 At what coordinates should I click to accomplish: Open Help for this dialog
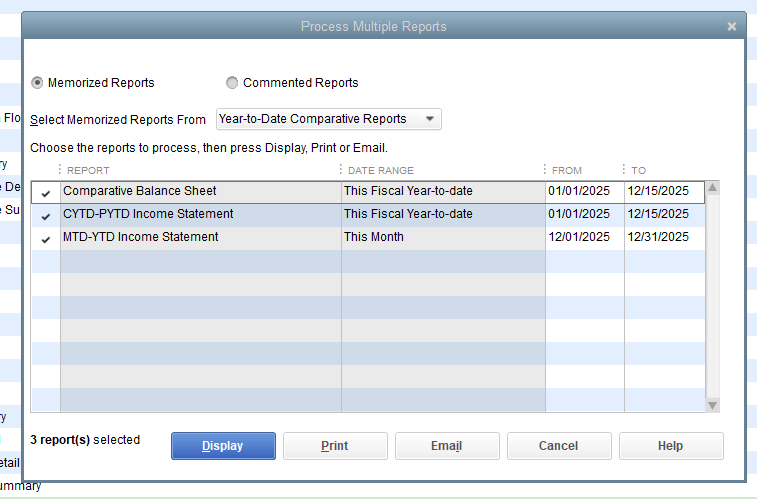pyautogui.click(x=670, y=446)
